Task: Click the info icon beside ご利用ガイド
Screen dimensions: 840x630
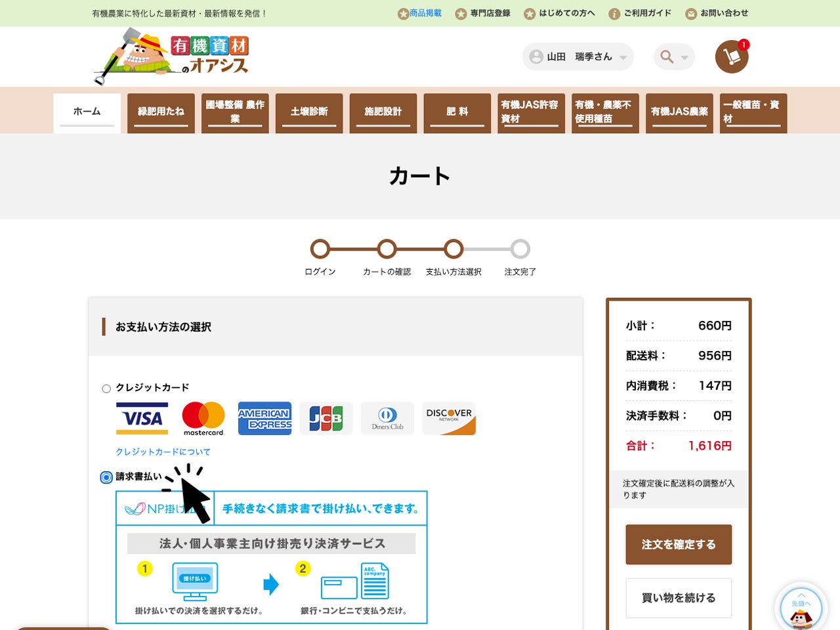Action: (x=614, y=14)
